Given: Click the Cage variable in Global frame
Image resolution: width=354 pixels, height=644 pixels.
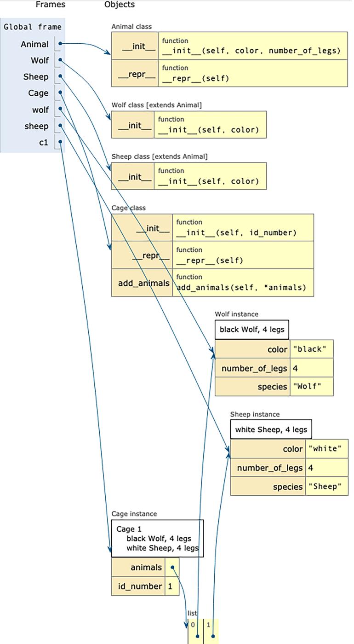Looking at the screenshot, I should (x=38, y=93).
